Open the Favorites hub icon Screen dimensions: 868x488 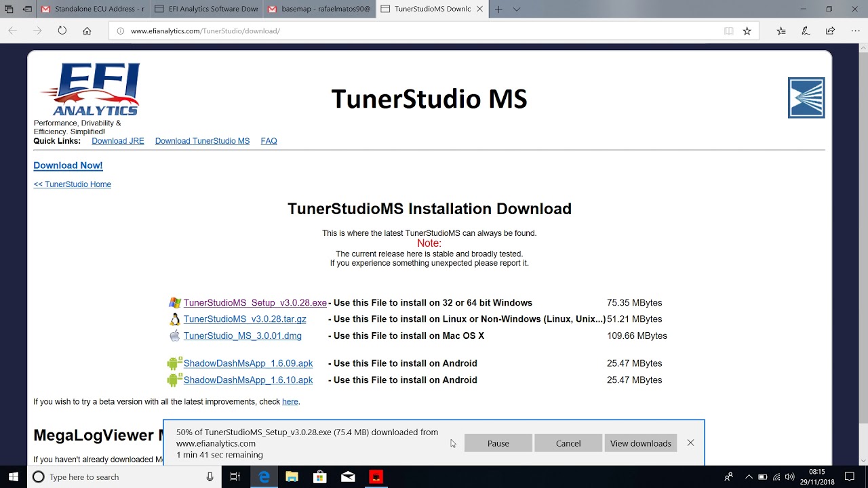[781, 30]
